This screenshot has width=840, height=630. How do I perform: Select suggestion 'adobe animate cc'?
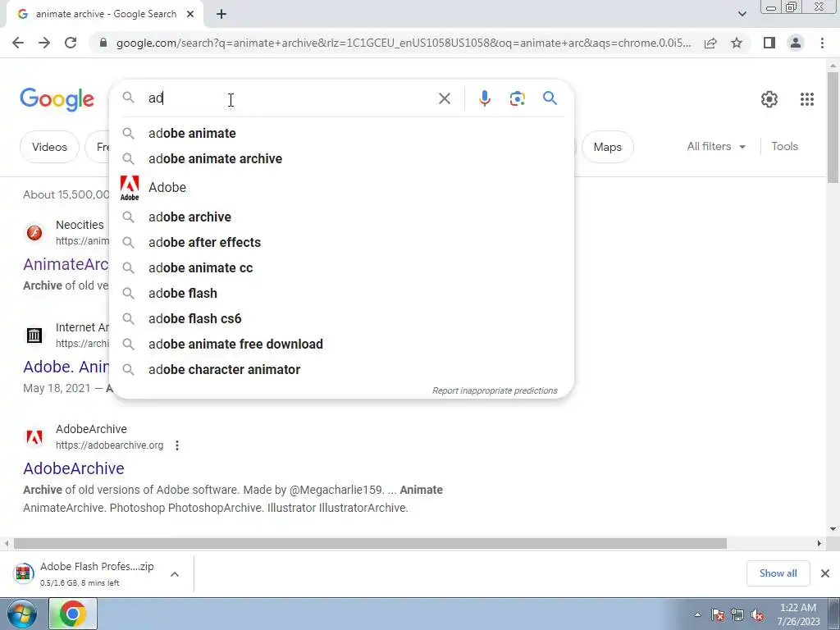pyautogui.click(x=342, y=268)
